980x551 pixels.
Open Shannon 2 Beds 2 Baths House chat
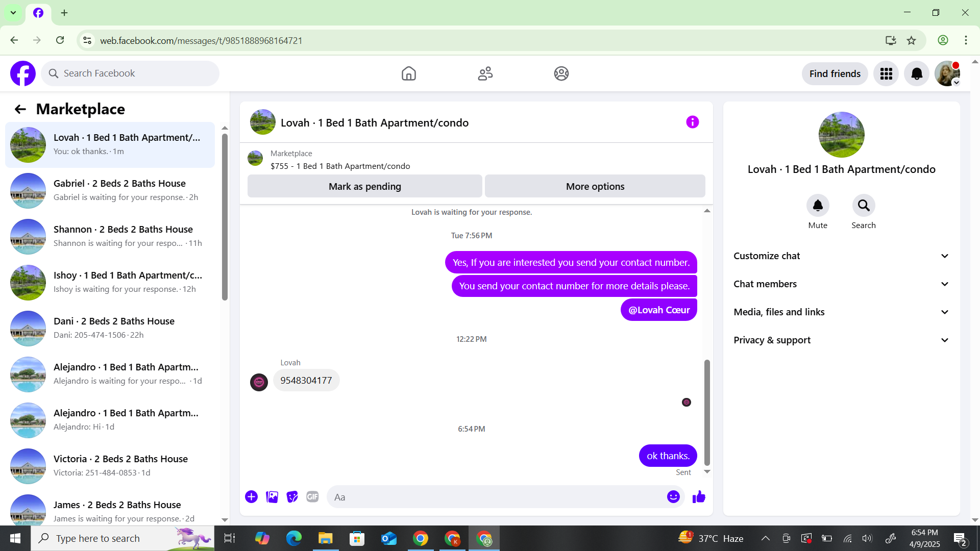[x=110, y=237]
